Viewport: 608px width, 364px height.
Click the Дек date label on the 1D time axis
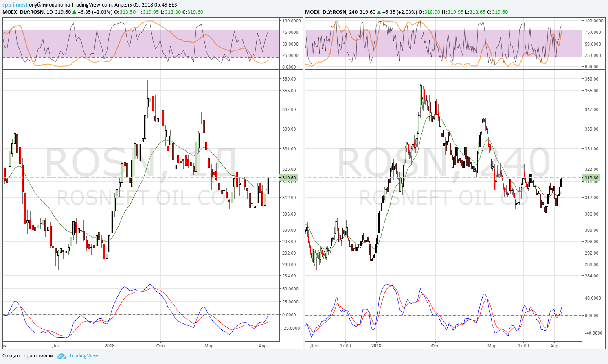click(x=56, y=346)
